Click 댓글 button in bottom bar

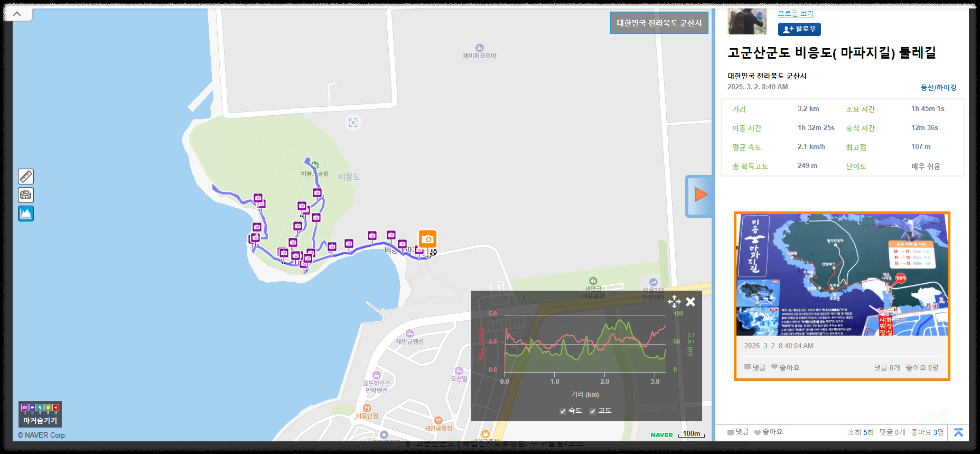(738, 432)
